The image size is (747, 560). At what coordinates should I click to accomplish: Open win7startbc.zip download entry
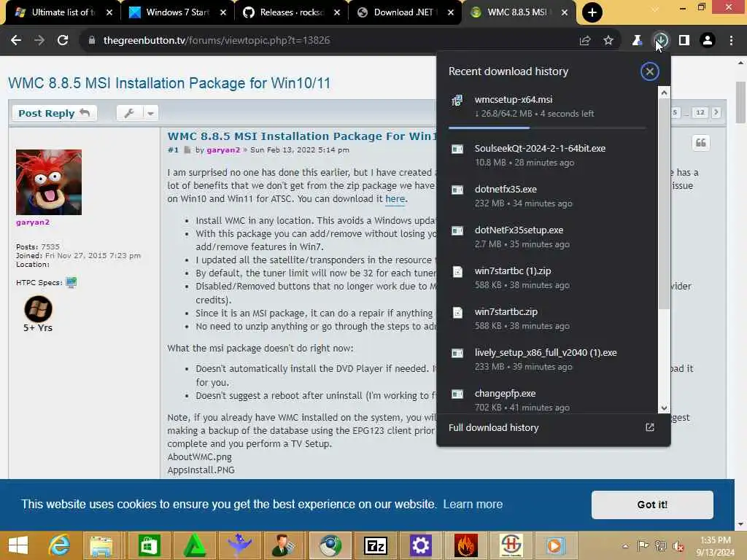pos(547,319)
